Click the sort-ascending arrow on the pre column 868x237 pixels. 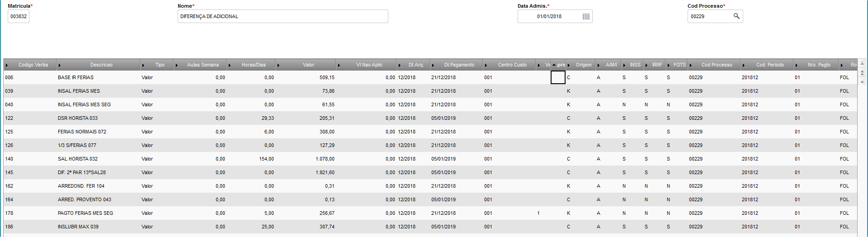tap(554, 65)
